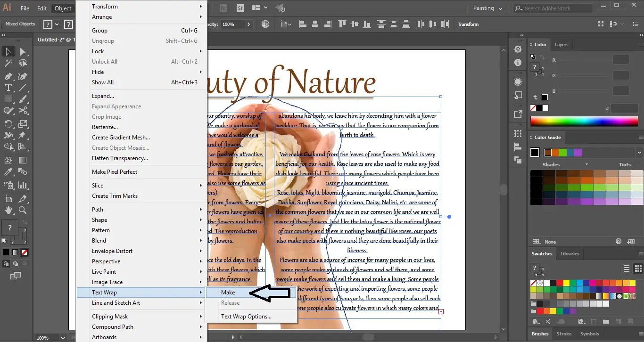Select the Rotate tool
This screenshot has width=644, height=342.
[x=8, y=124]
